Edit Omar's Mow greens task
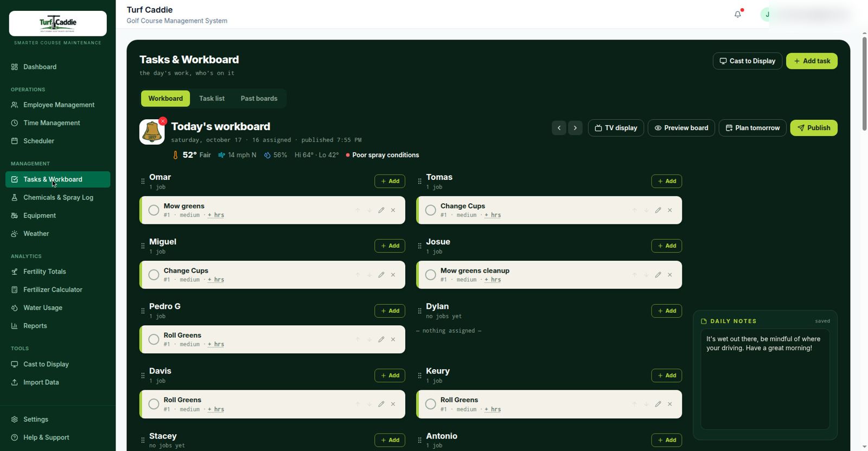Viewport: 868px width, 451px height. (x=381, y=210)
